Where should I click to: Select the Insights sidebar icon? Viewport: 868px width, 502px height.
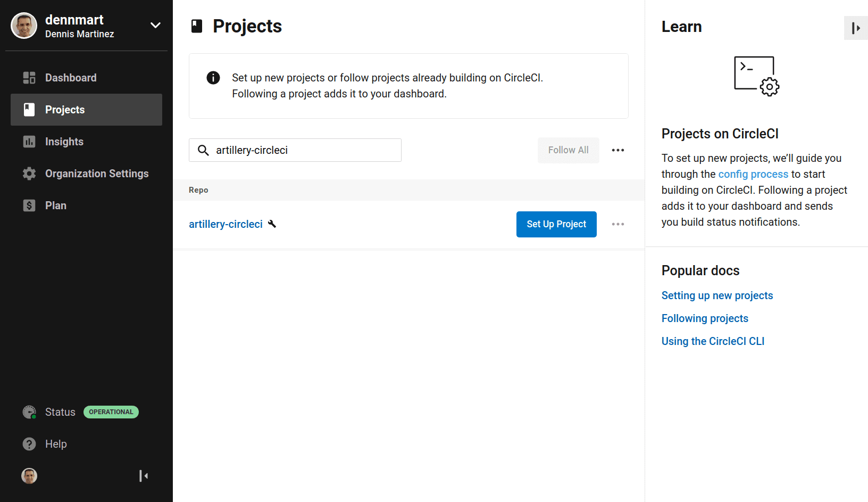click(x=29, y=142)
